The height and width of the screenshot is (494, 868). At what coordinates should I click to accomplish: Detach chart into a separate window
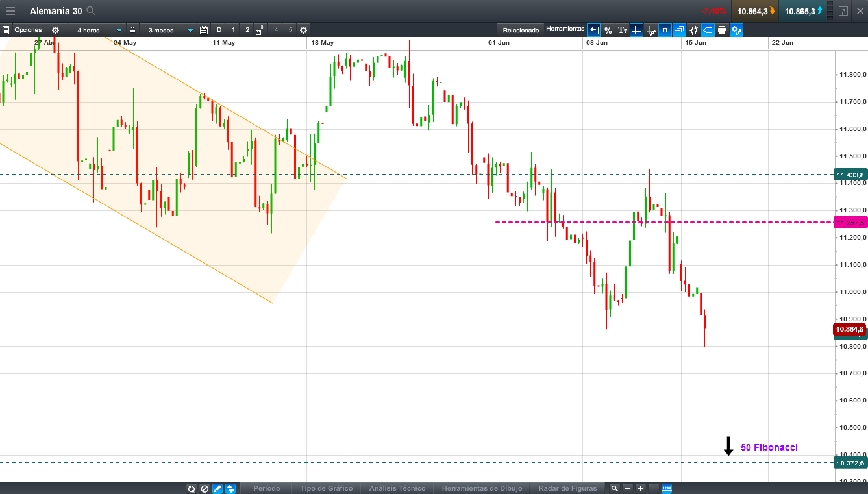point(843,11)
